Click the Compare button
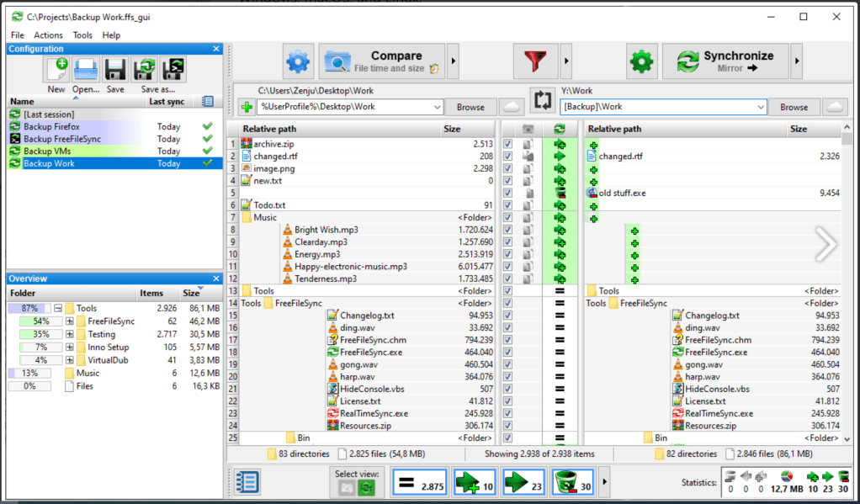 (382, 61)
